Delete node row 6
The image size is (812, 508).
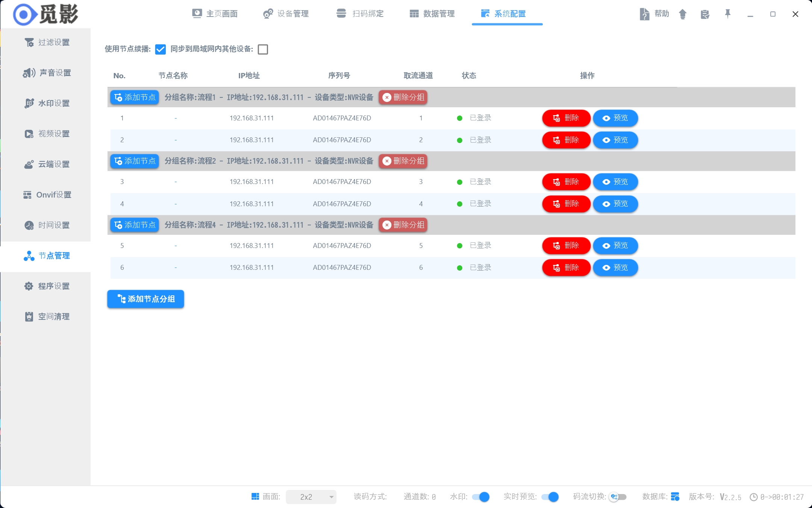pyautogui.click(x=566, y=268)
